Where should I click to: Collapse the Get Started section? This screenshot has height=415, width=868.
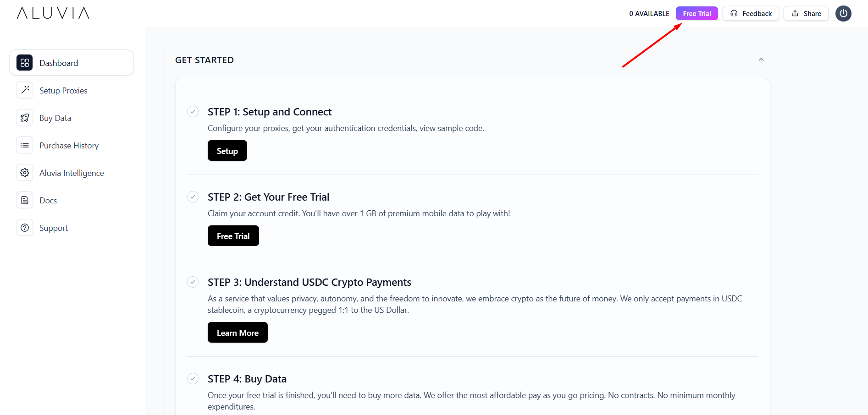pos(761,60)
